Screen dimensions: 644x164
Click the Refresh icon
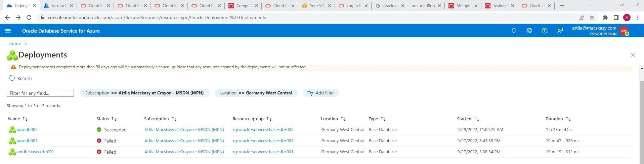click(12, 78)
